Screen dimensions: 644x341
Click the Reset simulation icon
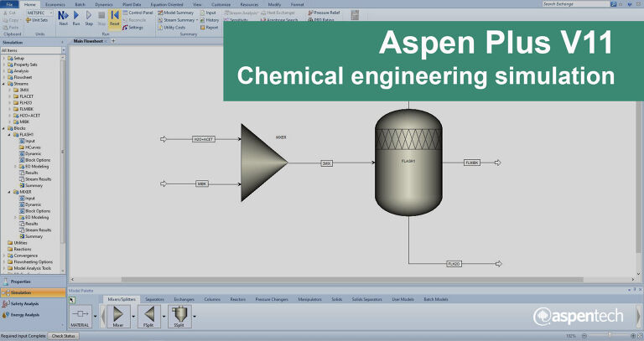click(115, 18)
